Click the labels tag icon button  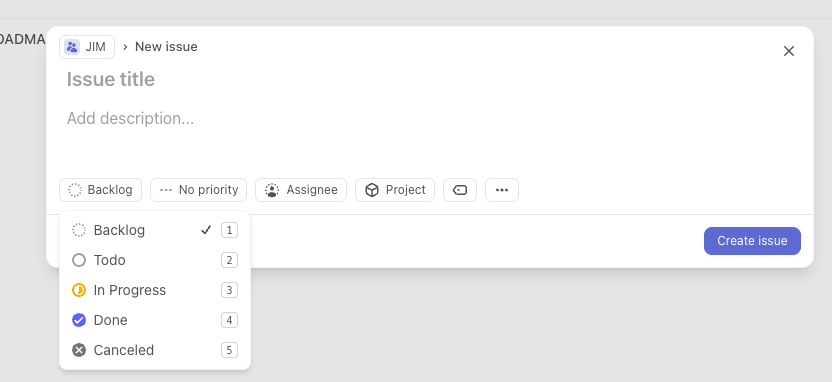[x=460, y=190]
